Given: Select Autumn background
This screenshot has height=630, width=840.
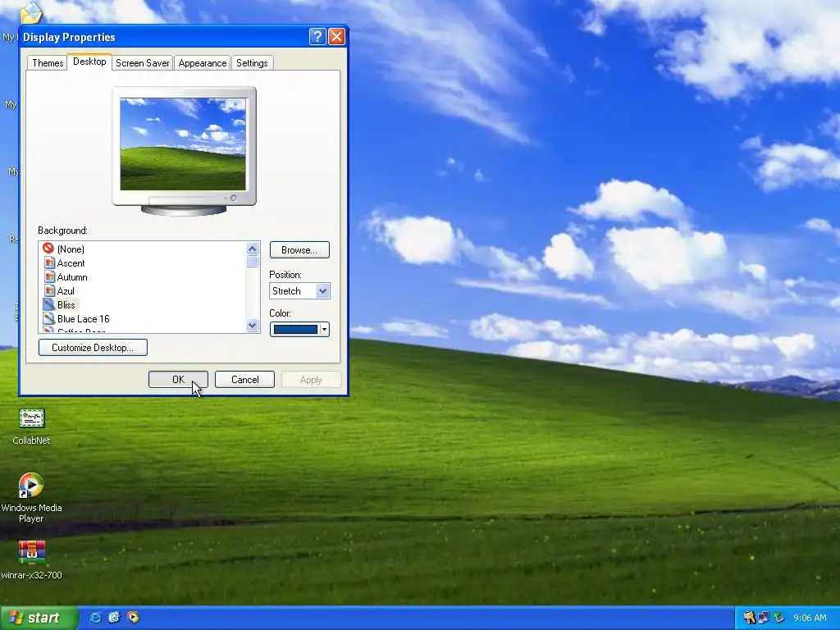Looking at the screenshot, I should pos(72,277).
